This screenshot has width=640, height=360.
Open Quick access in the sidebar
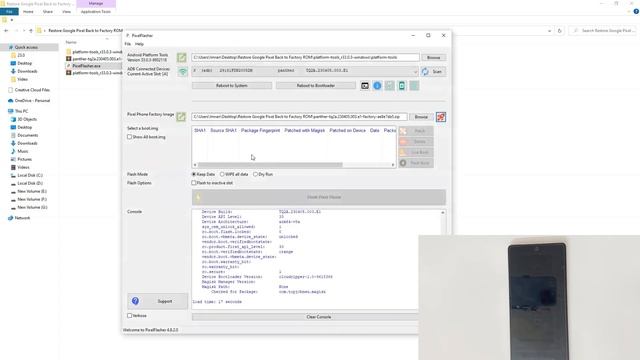click(26, 47)
